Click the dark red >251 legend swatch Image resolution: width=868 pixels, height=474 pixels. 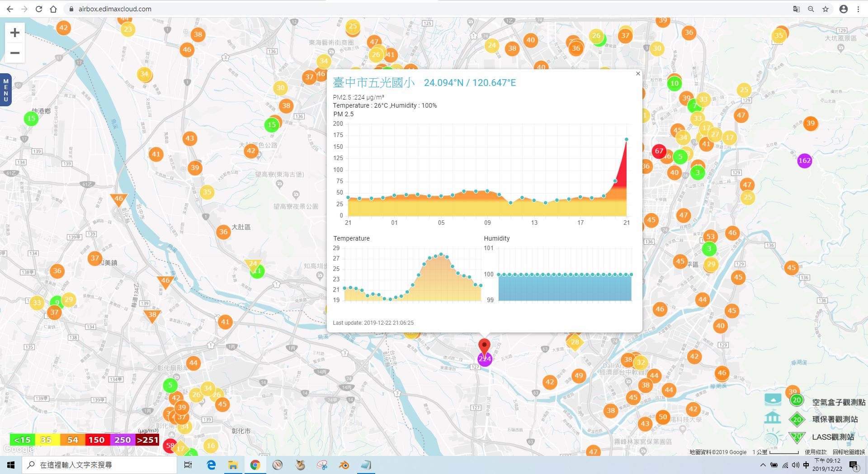147,440
